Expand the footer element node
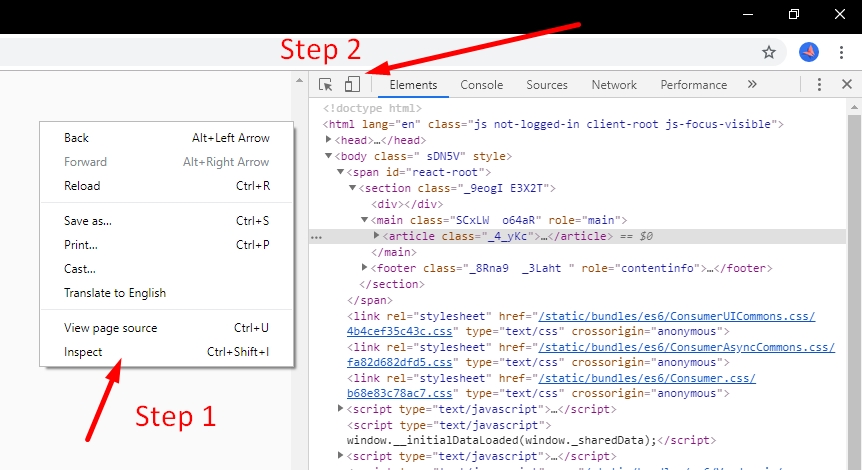The image size is (862, 470). coord(364,267)
